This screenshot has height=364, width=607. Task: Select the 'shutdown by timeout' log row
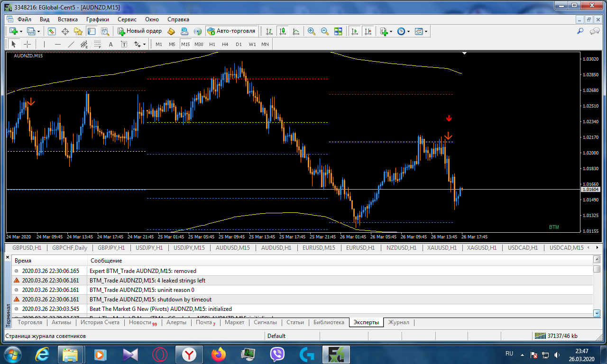click(x=303, y=299)
